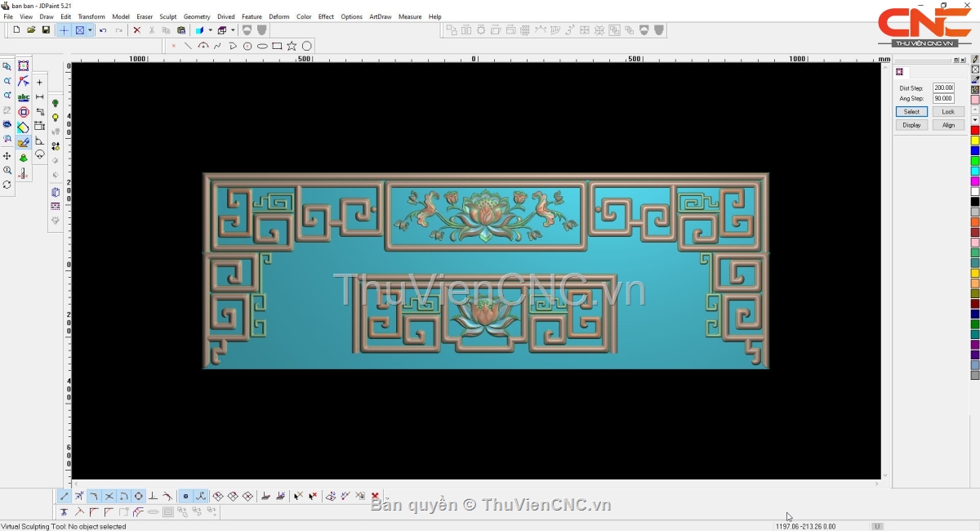The width and height of the screenshot is (980, 531).
Task: Toggle perpendicular snap button
Action: (153, 497)
